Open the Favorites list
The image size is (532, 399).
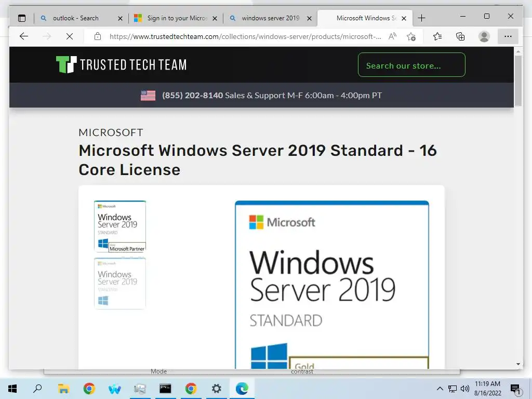[437, 36]
